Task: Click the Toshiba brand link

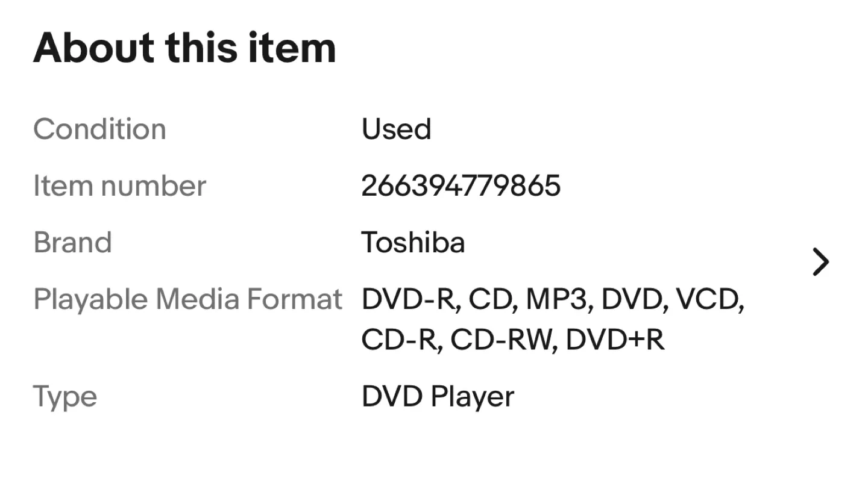Action: [x=413, y=242]
